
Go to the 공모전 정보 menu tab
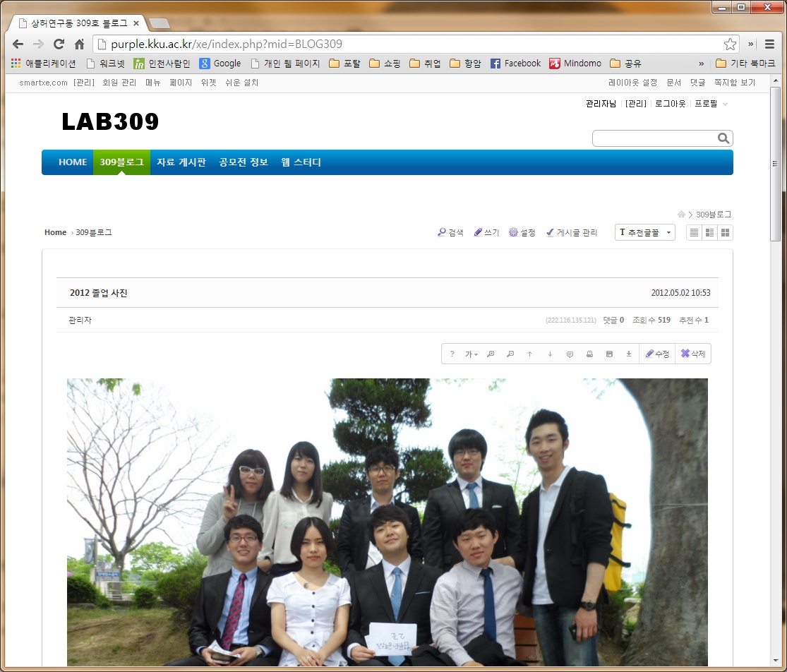(x=244, y=162)
